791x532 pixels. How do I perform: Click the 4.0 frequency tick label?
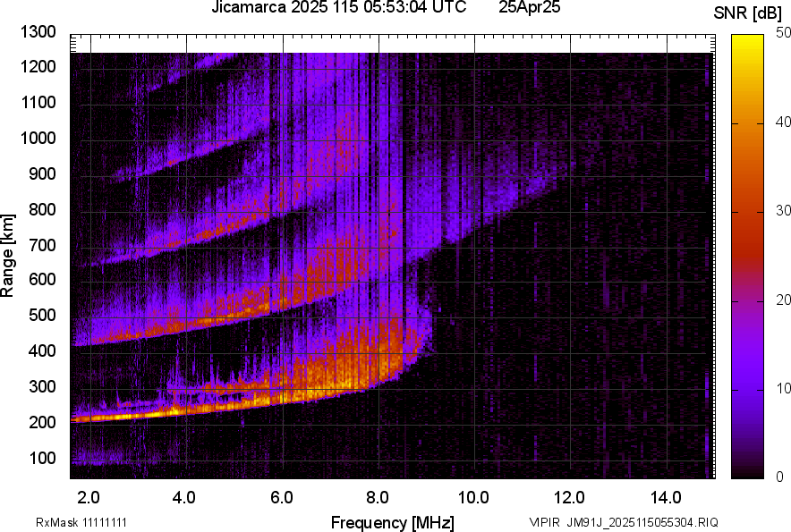point(184,498)
